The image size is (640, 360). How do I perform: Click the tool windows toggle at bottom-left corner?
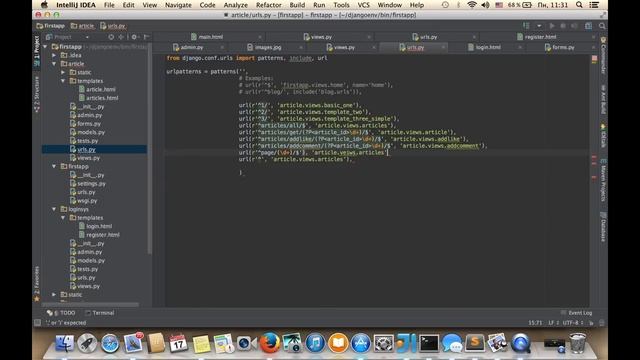tap(37, 323)
